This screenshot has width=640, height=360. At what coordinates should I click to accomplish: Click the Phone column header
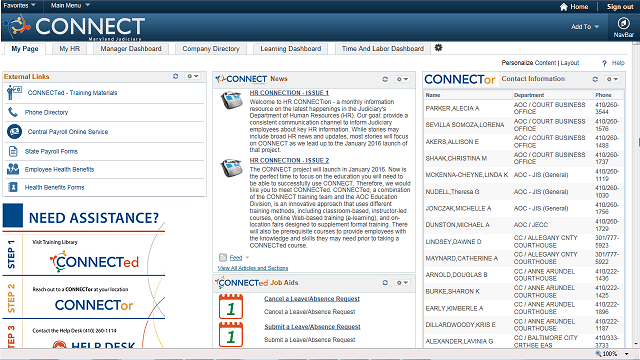tap(603, 95)
